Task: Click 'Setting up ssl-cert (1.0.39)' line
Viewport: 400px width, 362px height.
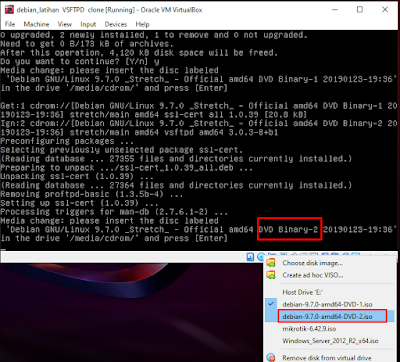Action: (79, 203)
